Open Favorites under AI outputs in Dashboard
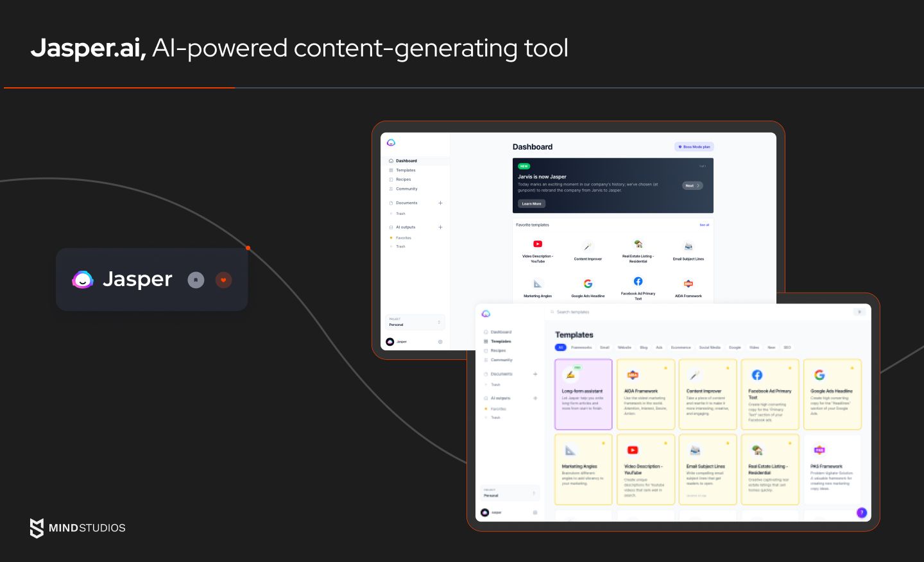Screen dimensions: 924x562 (x=403, y=238)
